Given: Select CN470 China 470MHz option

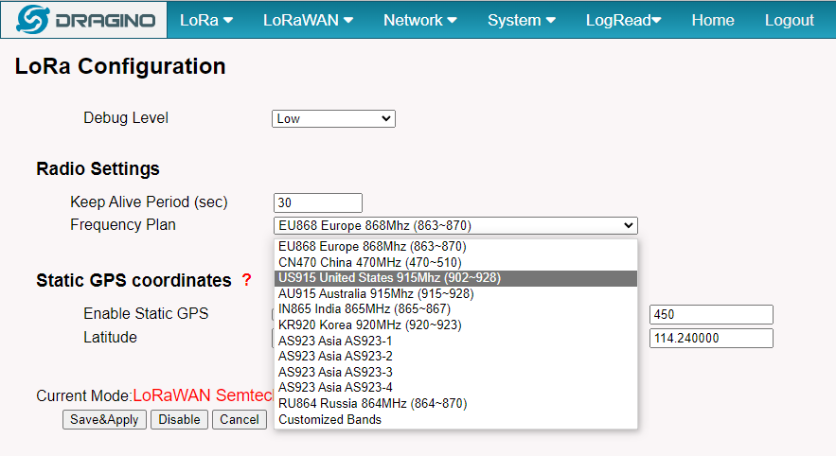Looking at the screenshot, I should 455,262.
